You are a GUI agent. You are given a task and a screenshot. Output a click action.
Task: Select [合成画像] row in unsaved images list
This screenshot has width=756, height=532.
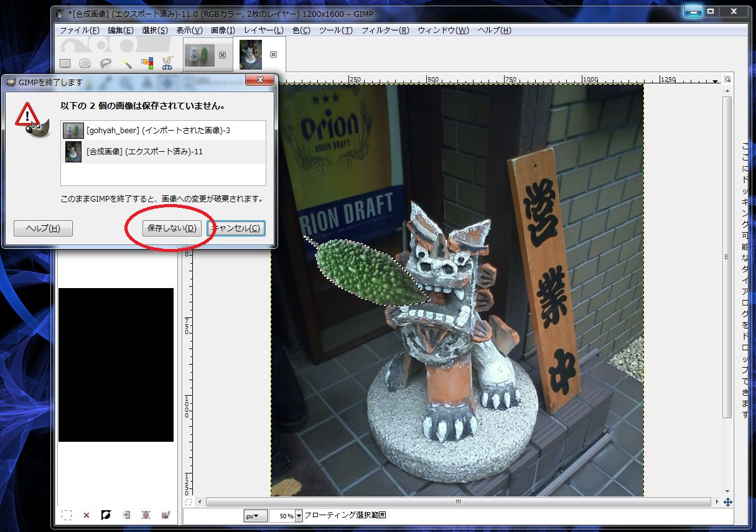[x=164, y=152]
